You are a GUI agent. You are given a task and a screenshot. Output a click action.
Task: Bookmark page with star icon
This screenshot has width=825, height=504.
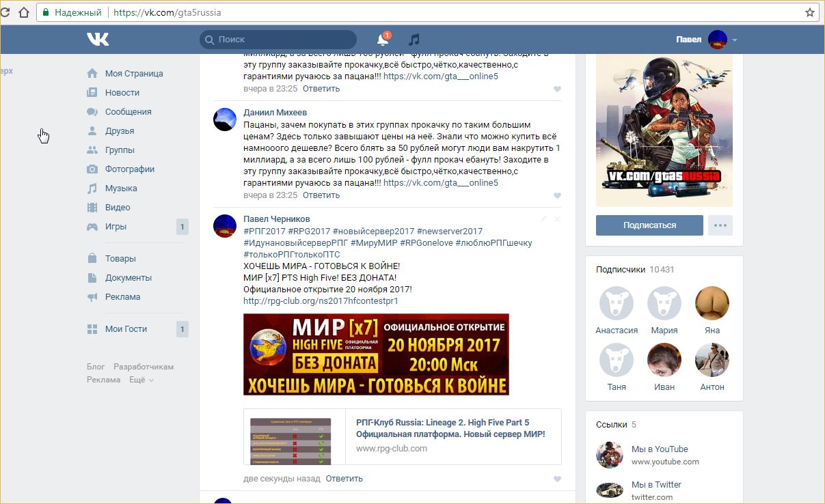point(809,12)
